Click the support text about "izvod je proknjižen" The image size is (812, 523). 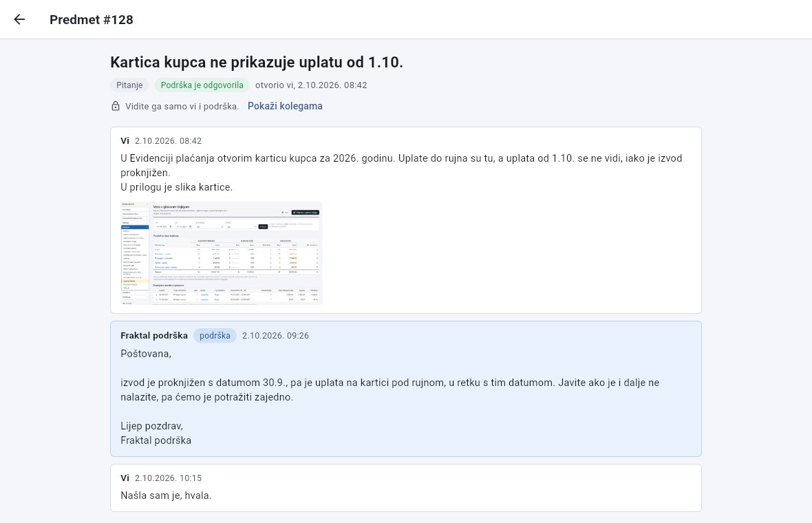[390, 390]
